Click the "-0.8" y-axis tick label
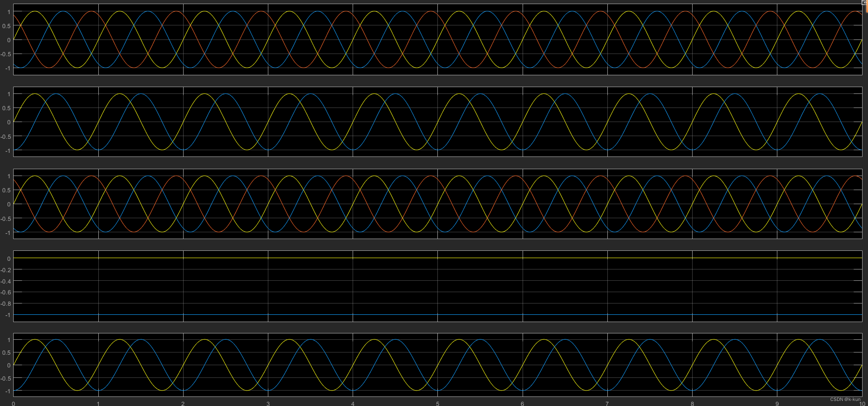868x406 pixels. pyautogui.click(x=5, y=304)
